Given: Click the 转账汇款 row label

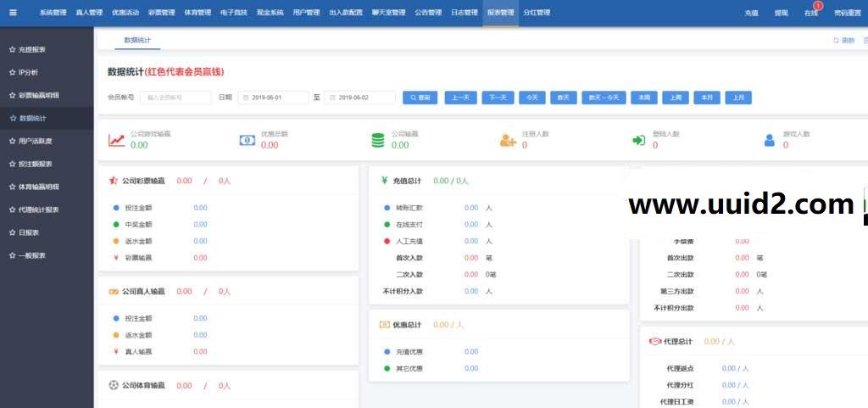Looking at the screenshot, I should tap(409, 208).
